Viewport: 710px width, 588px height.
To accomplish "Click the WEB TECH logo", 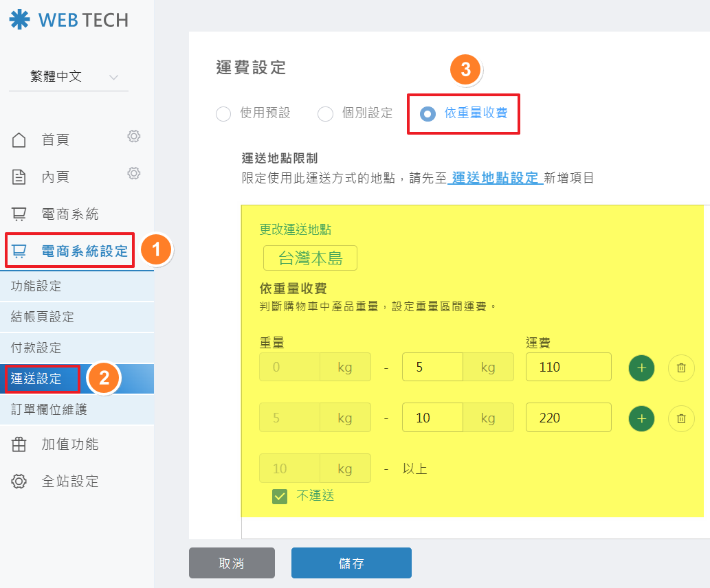I will [69, 21].
